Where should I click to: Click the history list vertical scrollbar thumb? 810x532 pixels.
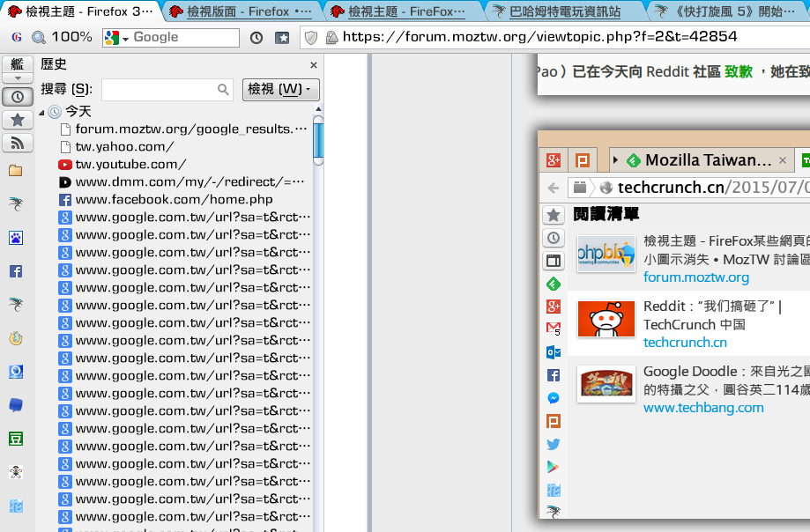tap(318, 141)
